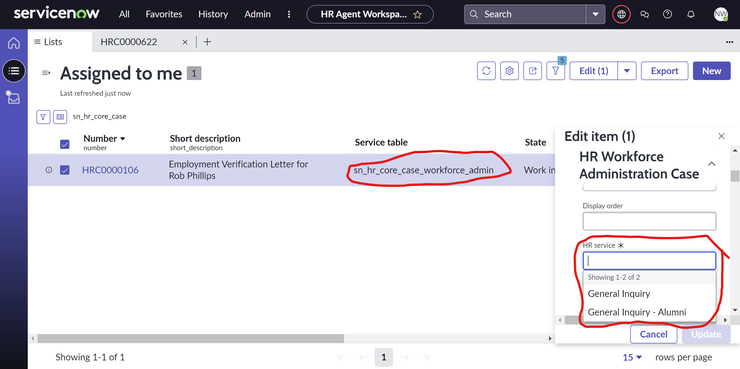Open the Admin menu
Image resolution: width=740 pixels, height=369 pixels.
258,14
